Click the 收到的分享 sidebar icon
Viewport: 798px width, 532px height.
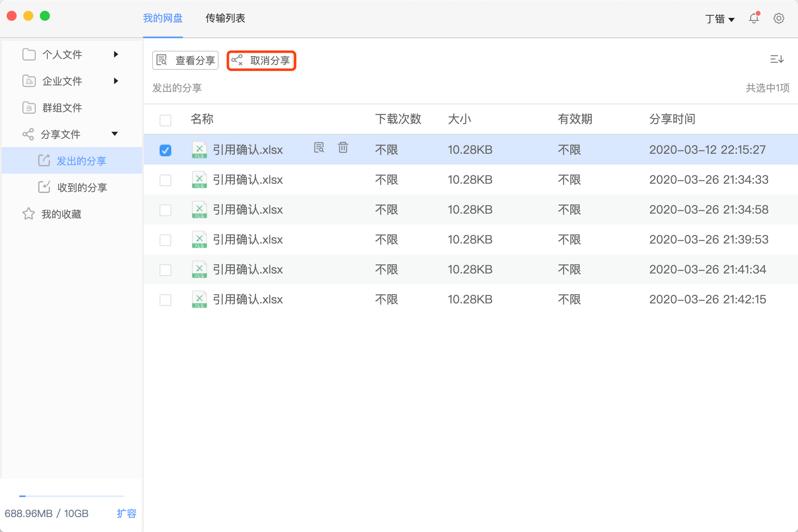[44, 187]
